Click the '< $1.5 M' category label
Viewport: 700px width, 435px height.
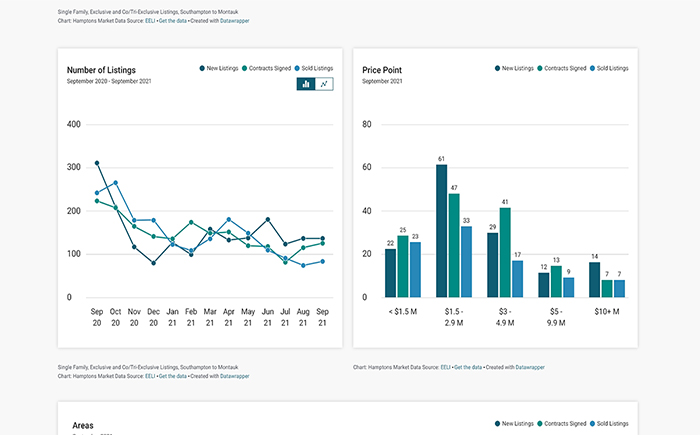point(403,312)
